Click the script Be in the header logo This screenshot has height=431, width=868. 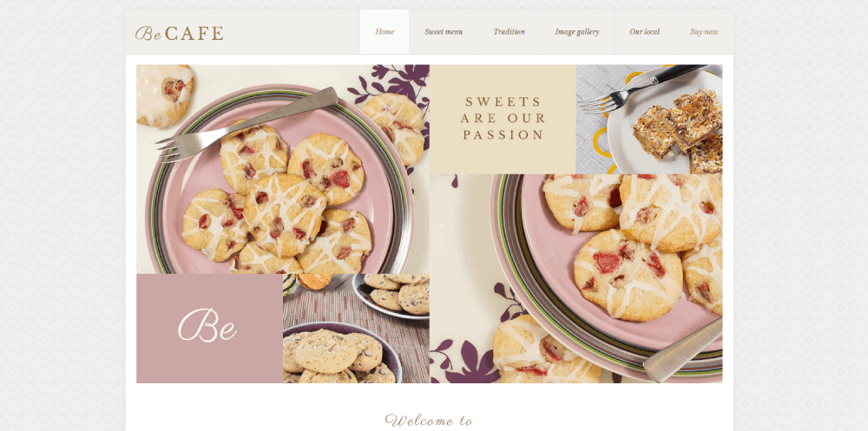pos(148,34)
